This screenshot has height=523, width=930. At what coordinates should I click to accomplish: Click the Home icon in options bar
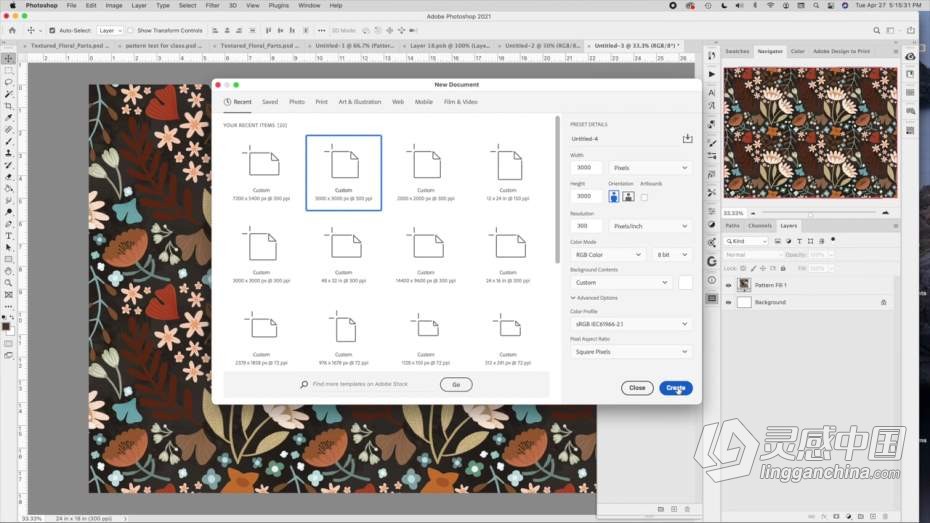pyautogui.click(x=12, y=30)
